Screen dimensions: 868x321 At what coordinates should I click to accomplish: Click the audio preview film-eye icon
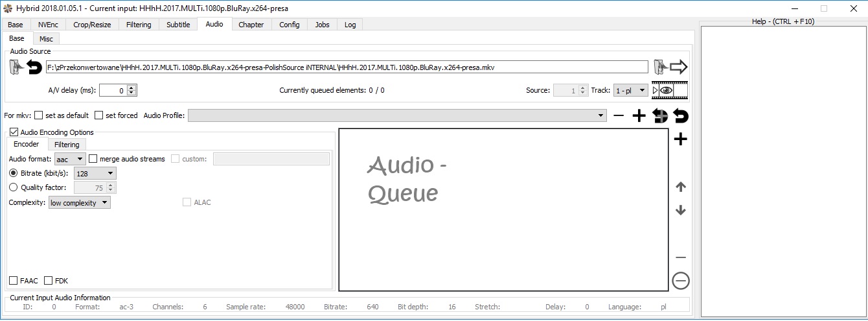670,91
